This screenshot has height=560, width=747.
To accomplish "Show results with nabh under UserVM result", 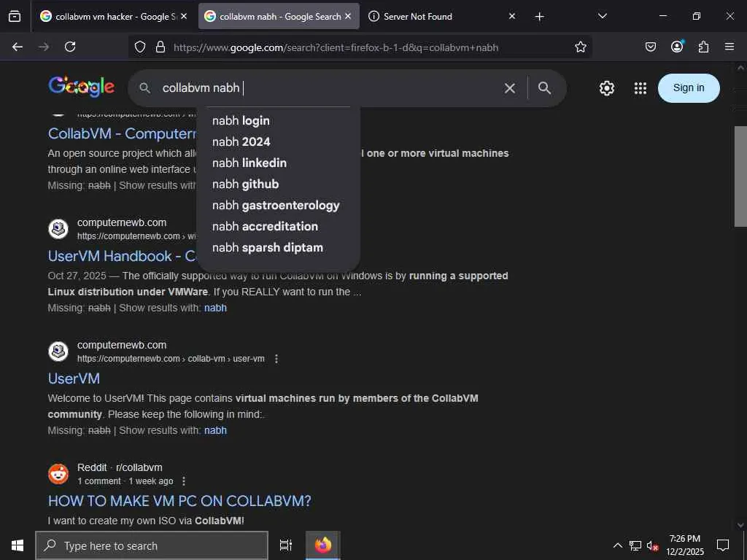I will pyautogui.click(x=215, y=430).
